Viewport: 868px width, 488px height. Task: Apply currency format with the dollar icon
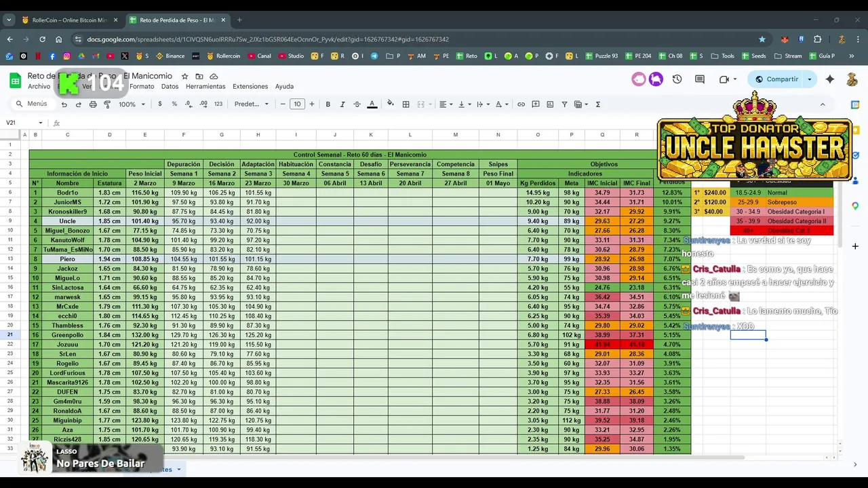click(160, 104)
